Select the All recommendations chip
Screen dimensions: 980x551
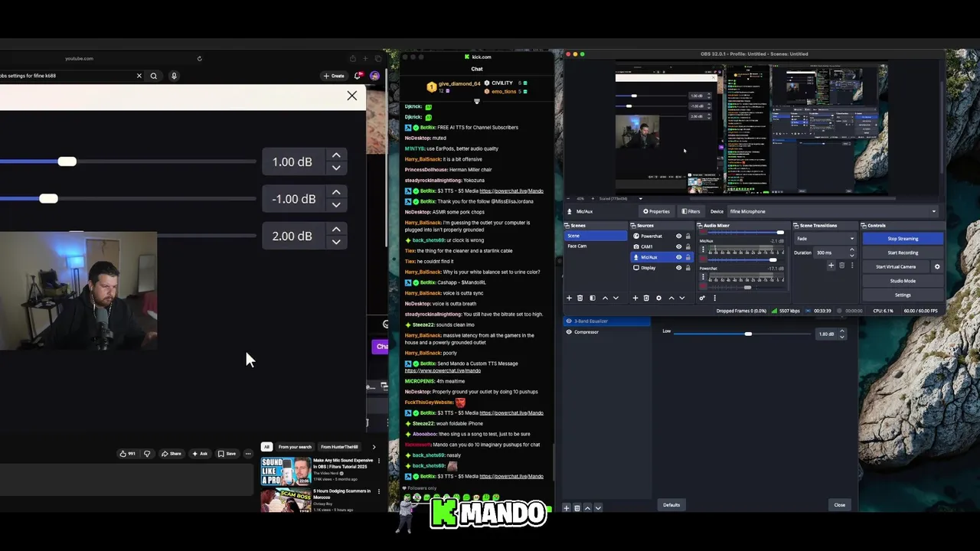tap(266, 447)
